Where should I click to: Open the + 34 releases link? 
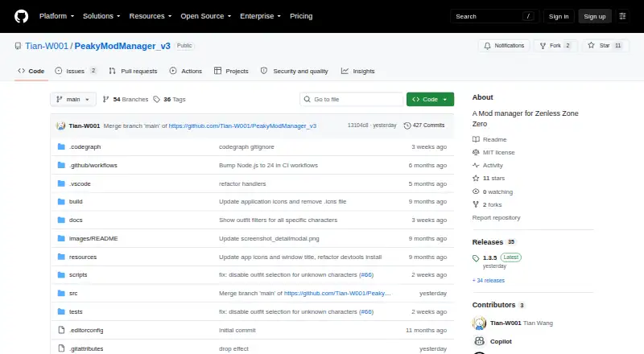(x=489, y=281)
